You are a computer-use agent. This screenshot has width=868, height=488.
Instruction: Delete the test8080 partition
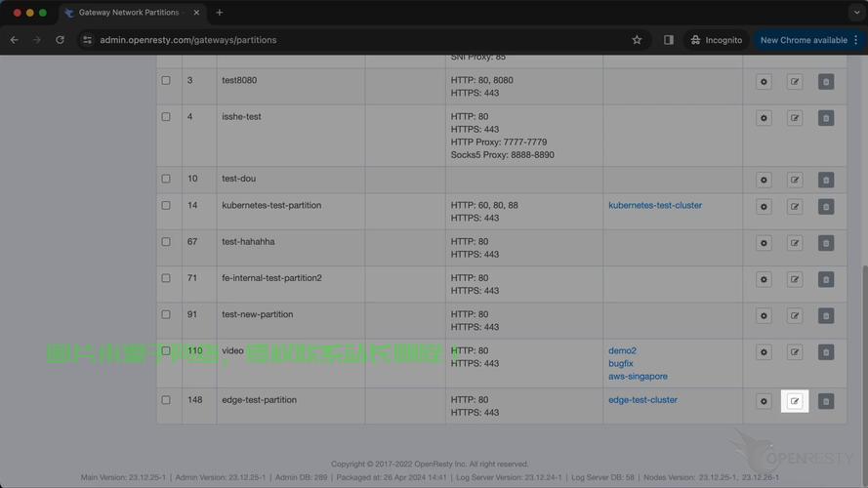click(826, 82)
